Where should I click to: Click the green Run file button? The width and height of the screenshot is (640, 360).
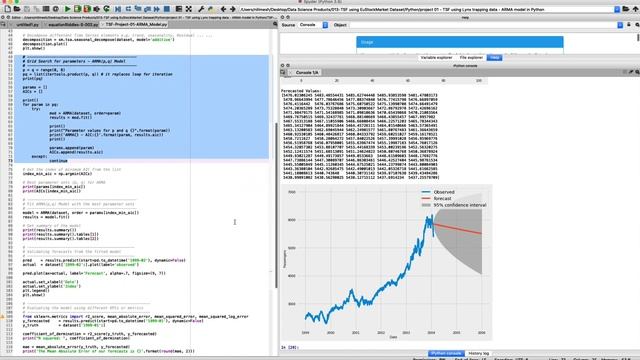tap(67, 9)
